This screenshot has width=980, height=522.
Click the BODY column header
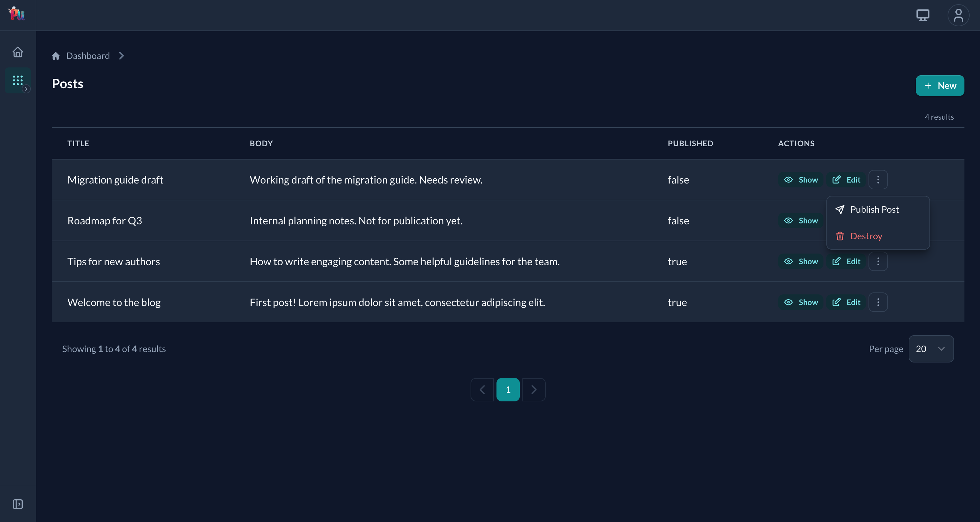(x=261, y=144)
